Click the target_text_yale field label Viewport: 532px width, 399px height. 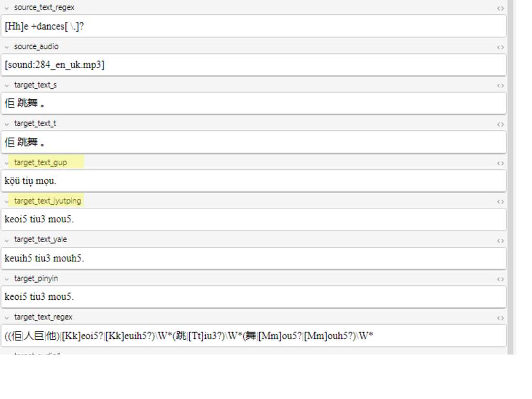point(41,240)
